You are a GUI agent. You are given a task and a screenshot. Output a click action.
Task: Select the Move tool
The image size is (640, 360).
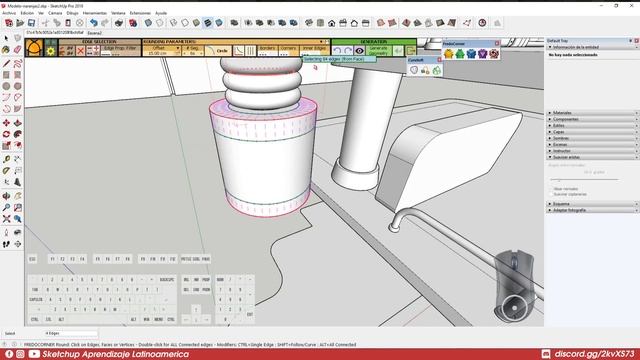coord(6,122)
